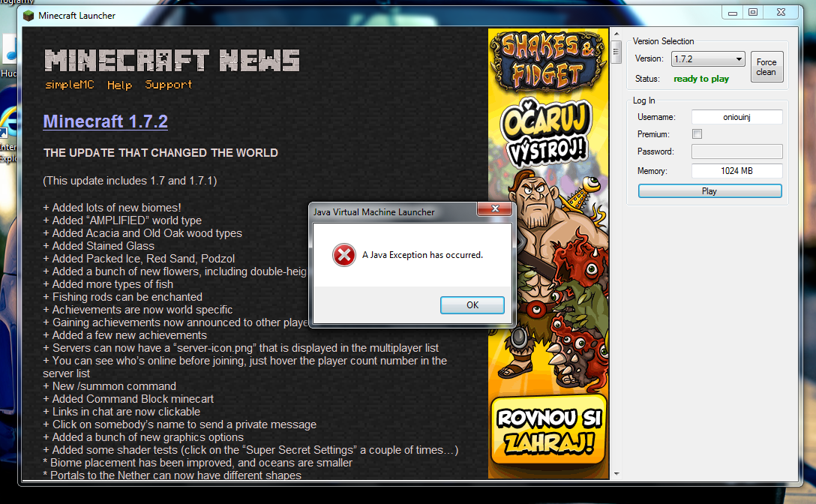Click the Force clean button
The image size is (816, 504).
tap(766, 67)
